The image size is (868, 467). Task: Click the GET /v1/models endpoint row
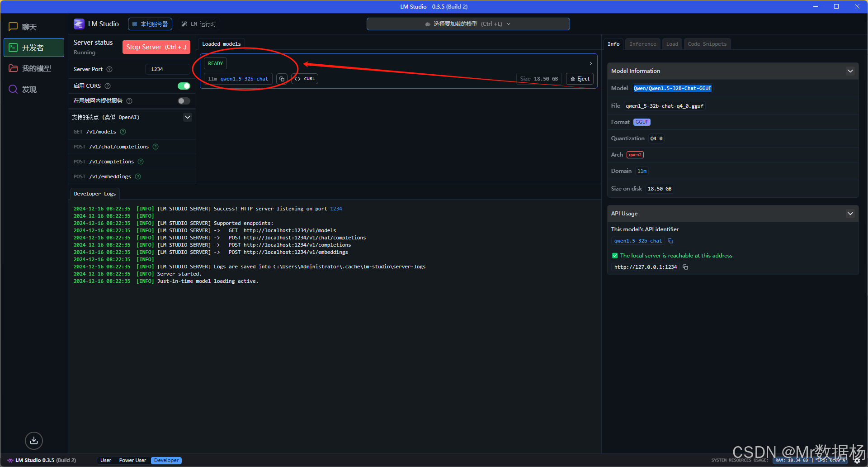coord(132,132)
